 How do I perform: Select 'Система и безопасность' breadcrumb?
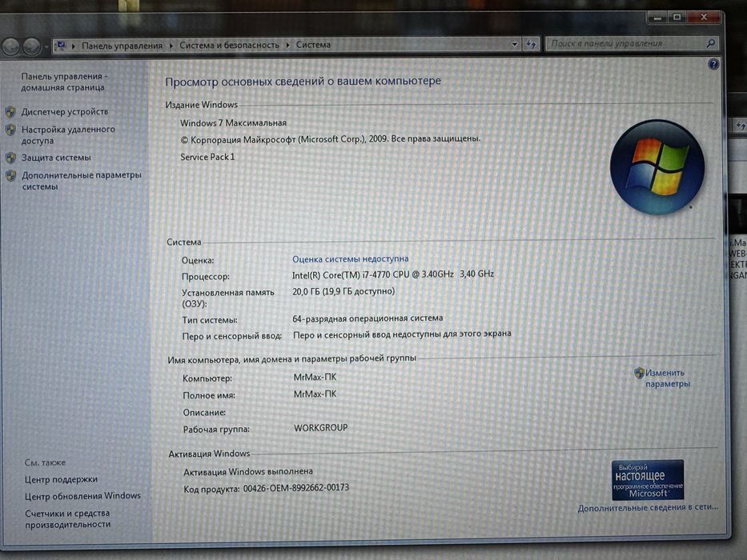[229, 45]
